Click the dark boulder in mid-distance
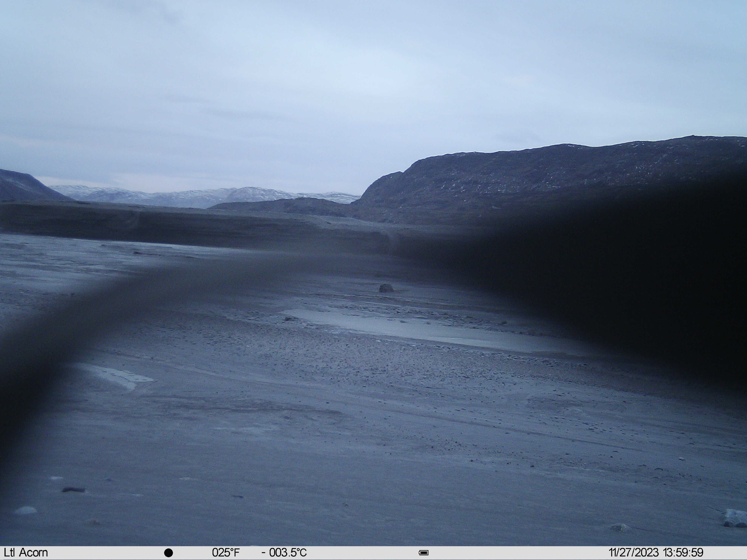Image resolution: width=747 pixels, height=560 pixels. tap(386, 288)
